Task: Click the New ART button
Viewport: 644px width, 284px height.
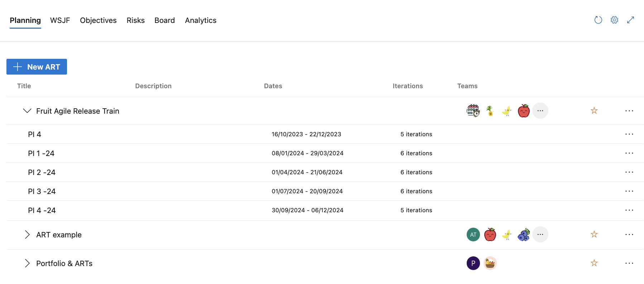Action: [37, 67]
